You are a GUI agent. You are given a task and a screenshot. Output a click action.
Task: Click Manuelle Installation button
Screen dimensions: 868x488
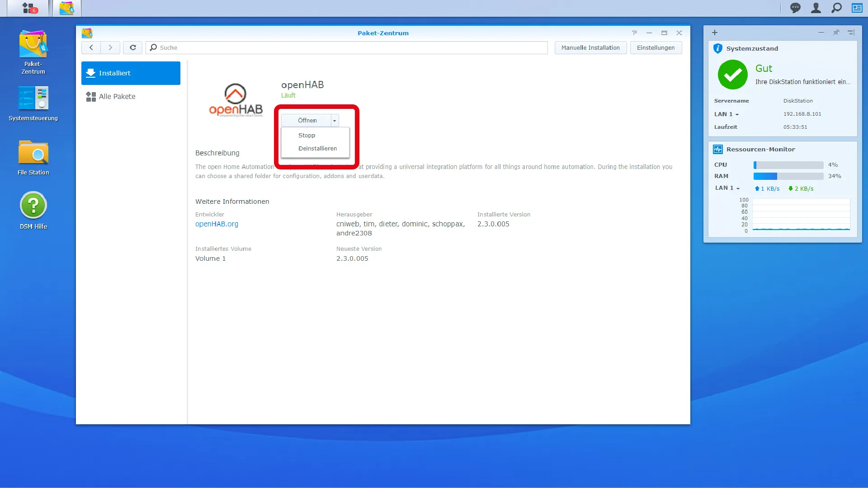coord(590,47)
